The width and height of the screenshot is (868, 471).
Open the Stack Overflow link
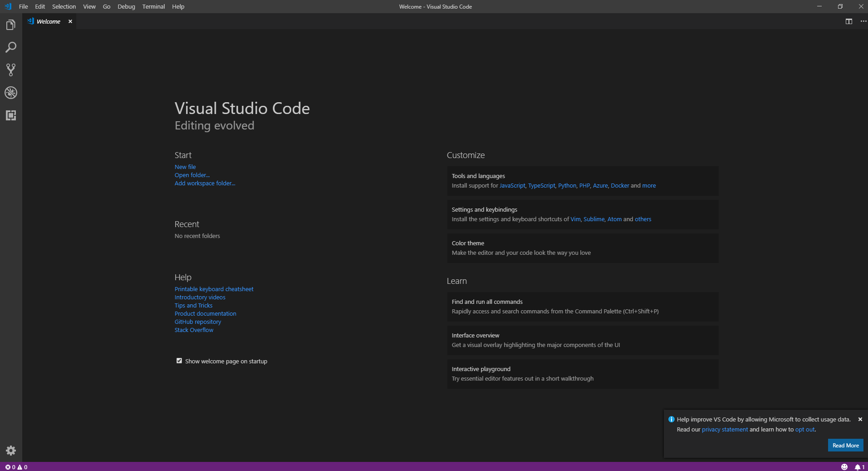pos(194,330)
